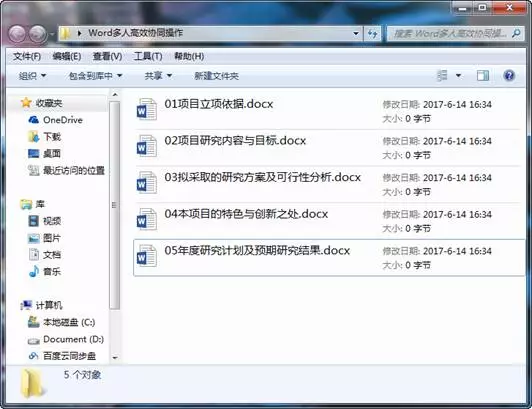Click the back navigation arrow

(x=17, y=34)
